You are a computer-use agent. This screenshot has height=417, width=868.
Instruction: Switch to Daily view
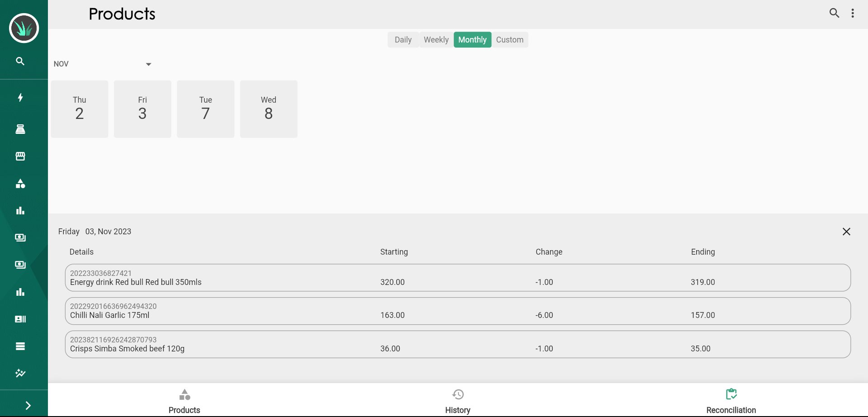pos(403,40)
